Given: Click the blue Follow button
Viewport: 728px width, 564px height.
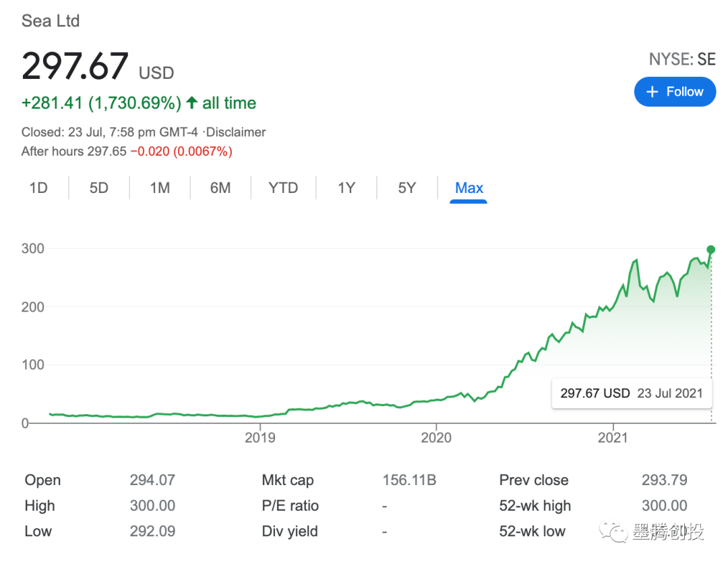Looking at the screenshot, I should click(x=675, y=92).
